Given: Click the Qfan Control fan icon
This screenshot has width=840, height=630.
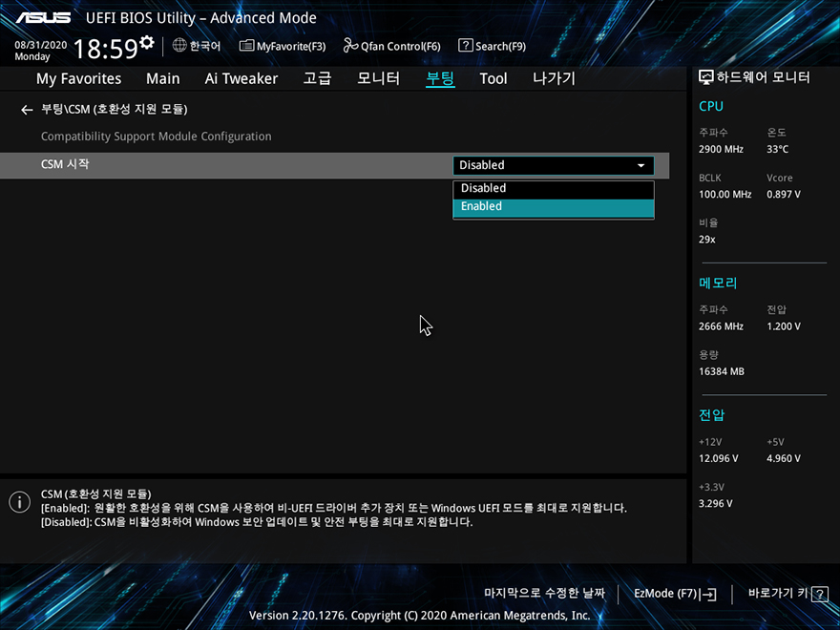Looking at the screenshot, I should (x=350, y=46).
